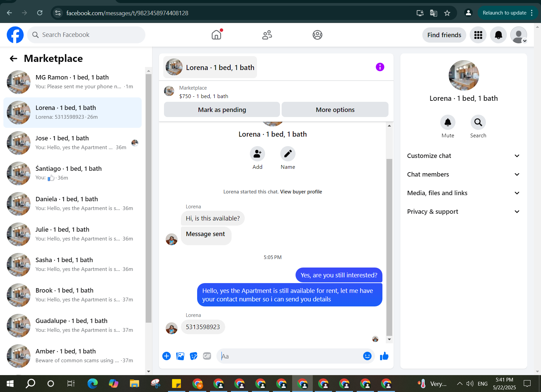The image size is (541, 392).
Task: Send a thumbs-up like
Action: point(384,356)
